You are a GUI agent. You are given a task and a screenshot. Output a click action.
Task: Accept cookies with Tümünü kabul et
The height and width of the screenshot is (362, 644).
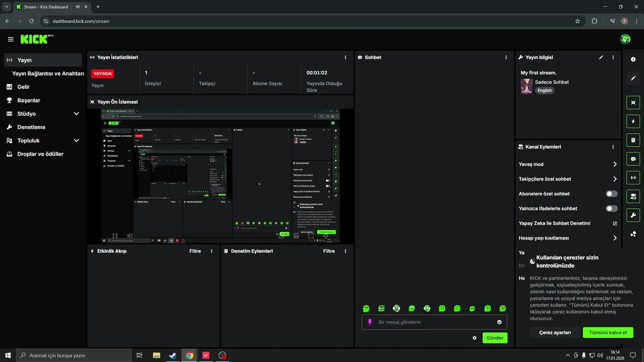608,332
